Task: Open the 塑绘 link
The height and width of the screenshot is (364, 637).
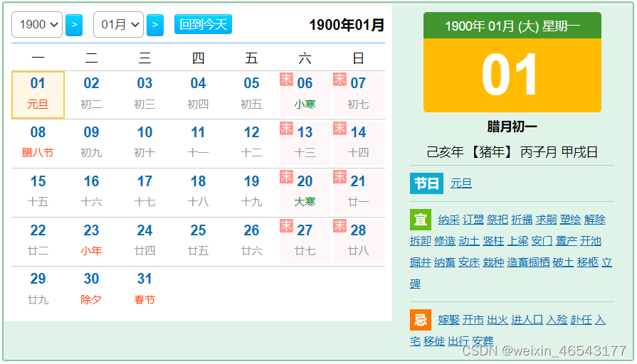Action: pyautogui.click(x=571, y=220)
